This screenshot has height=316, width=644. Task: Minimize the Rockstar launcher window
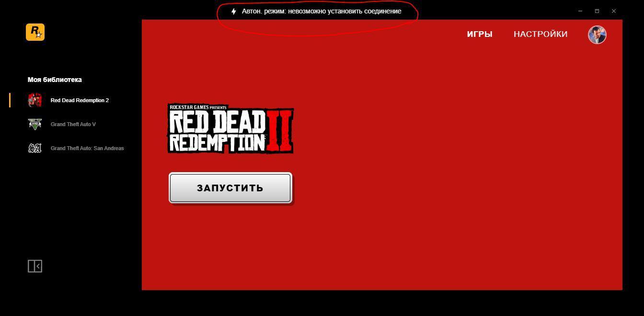pyautogui.click(x=580, y=11)
